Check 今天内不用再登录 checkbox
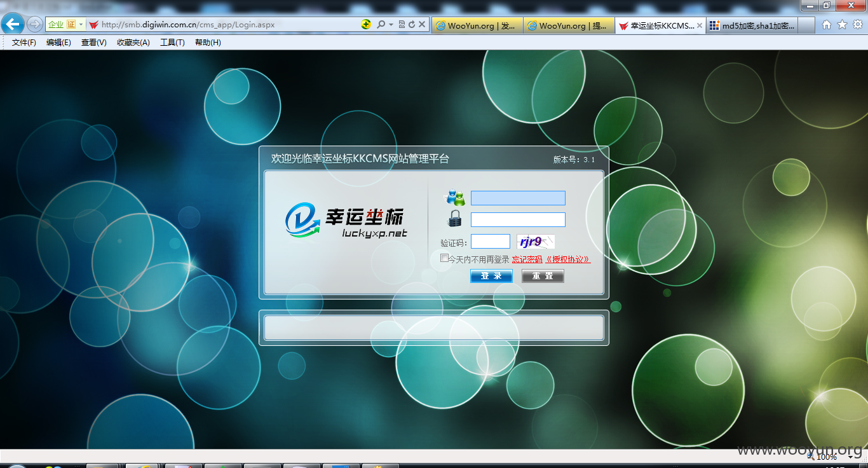This screenshot has height=468, width=868. [444, 258]
